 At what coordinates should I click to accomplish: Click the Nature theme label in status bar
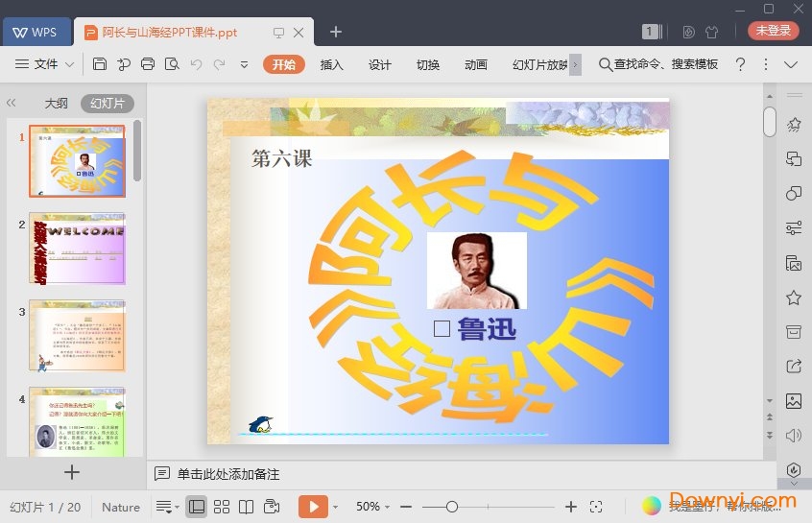[121, 507]
